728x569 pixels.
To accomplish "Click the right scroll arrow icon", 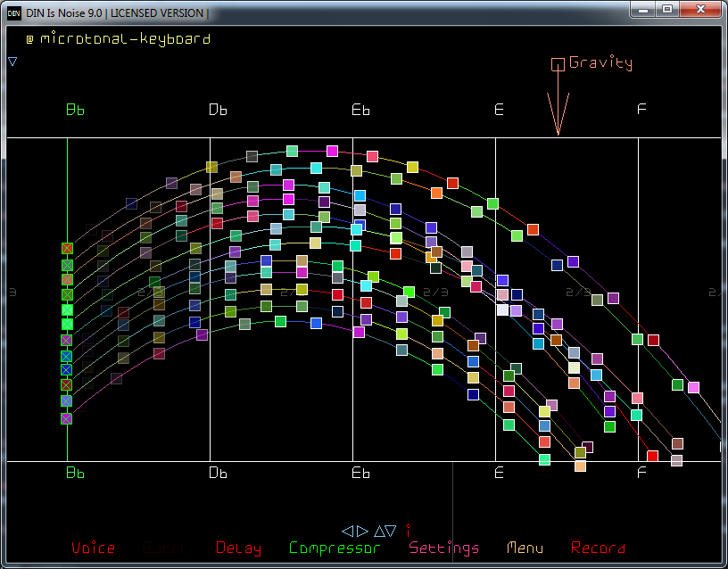I will tap(362, 531).
